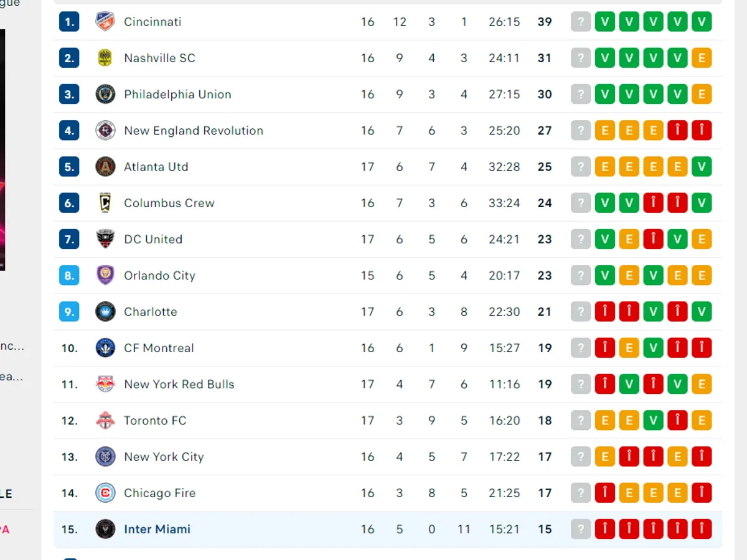Click the Nashville SC club logo
Screen dimensions: 747x560
click(105, 58)
